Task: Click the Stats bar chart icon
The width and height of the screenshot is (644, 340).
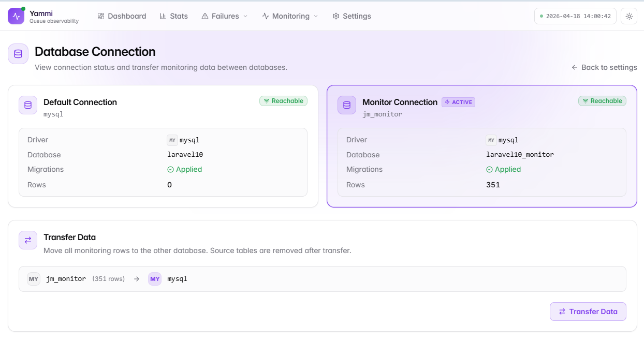Action: click(x=163, y=16)
